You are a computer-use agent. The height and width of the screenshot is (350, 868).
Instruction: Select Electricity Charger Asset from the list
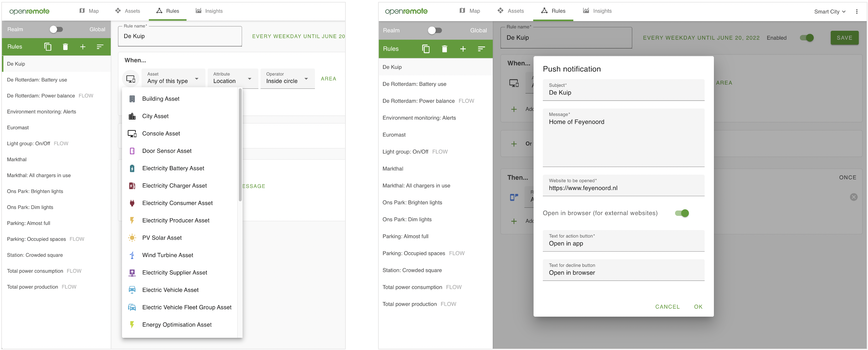point(174,186)
